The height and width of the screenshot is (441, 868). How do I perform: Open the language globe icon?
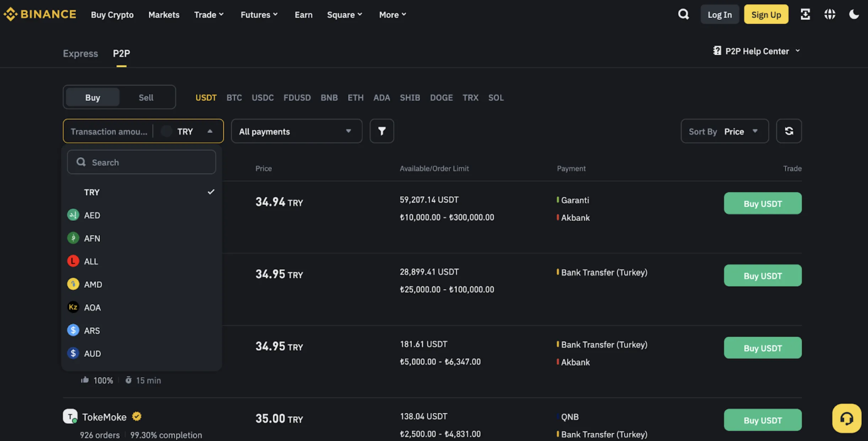(830, 14)
